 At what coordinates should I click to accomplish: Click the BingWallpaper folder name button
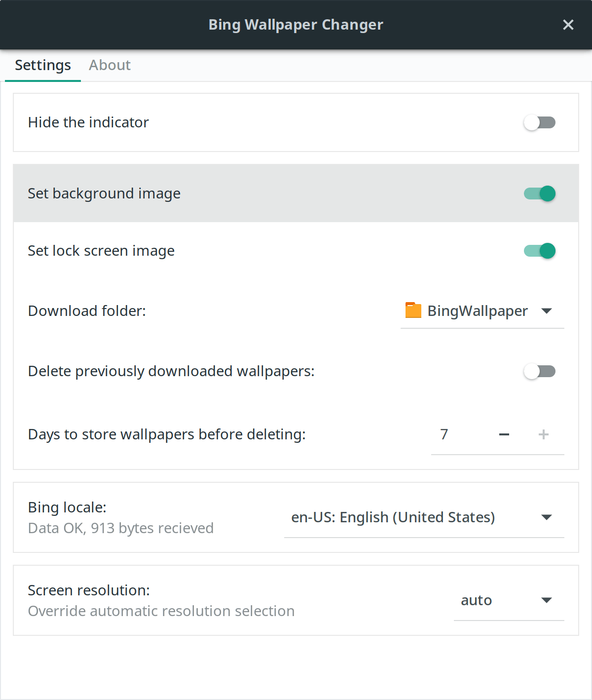coord(477,311)
